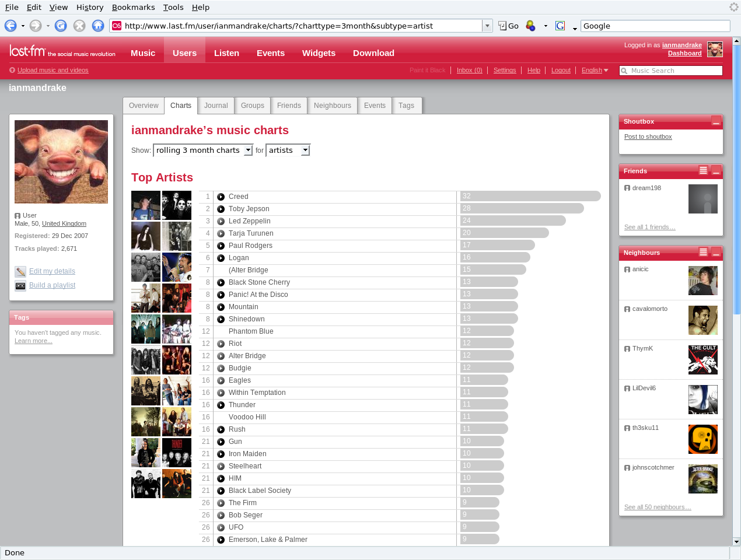
Task: Collapse the Neighbours panel with minus button
Action: pyautogui.click(x=716, y=253)
